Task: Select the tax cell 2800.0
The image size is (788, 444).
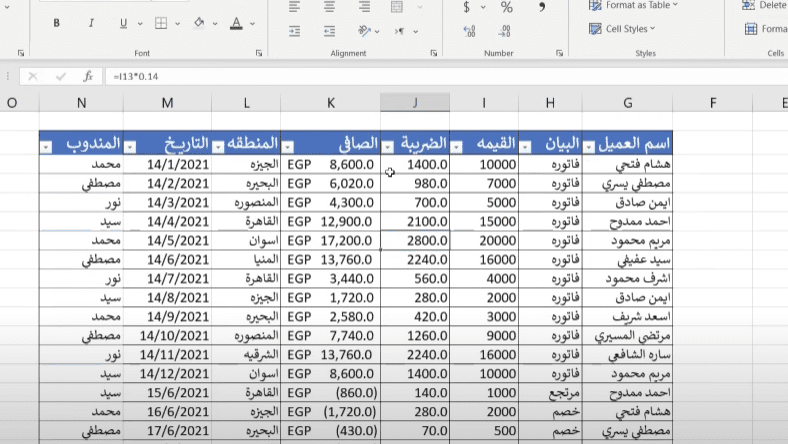Action: click(415, 240)
